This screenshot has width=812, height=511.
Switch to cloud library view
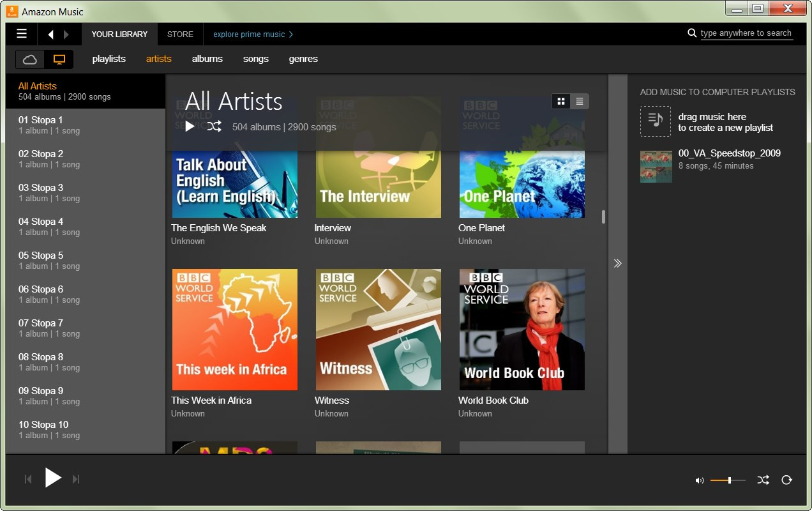[x=30, y=59]
